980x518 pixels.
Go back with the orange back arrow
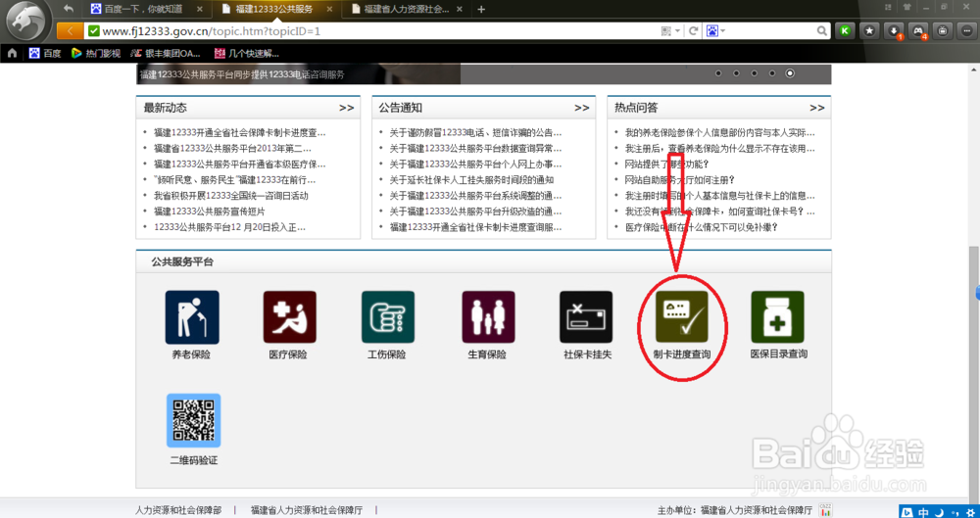pos(70,30)
